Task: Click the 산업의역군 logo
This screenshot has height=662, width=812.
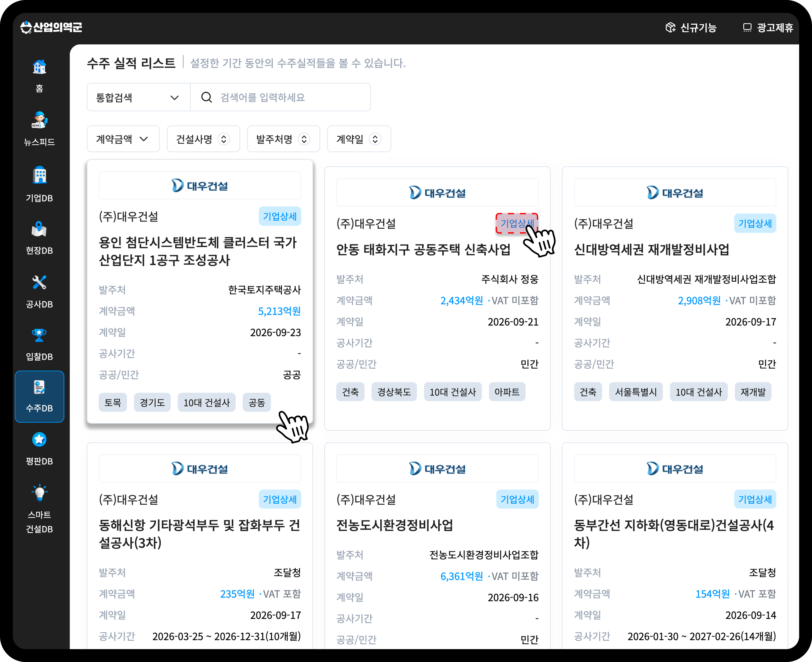Action: 51,27
